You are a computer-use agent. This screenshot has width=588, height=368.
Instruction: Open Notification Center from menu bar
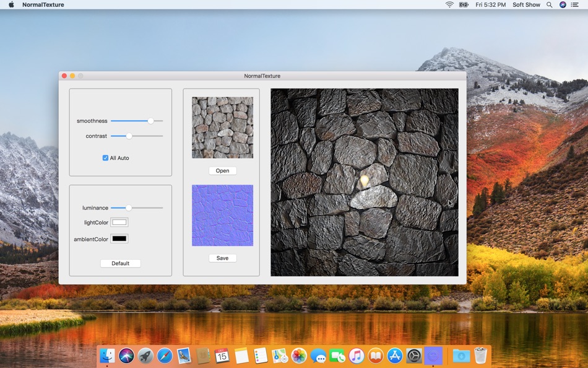click(575, 4)
